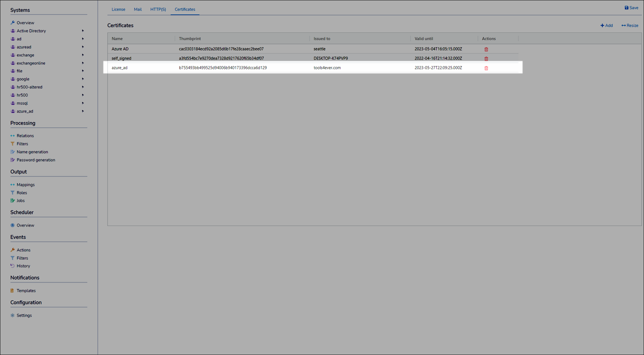Expand the exchangeonline system submenu arrow

pyautogui.click(x=83, y=63)
